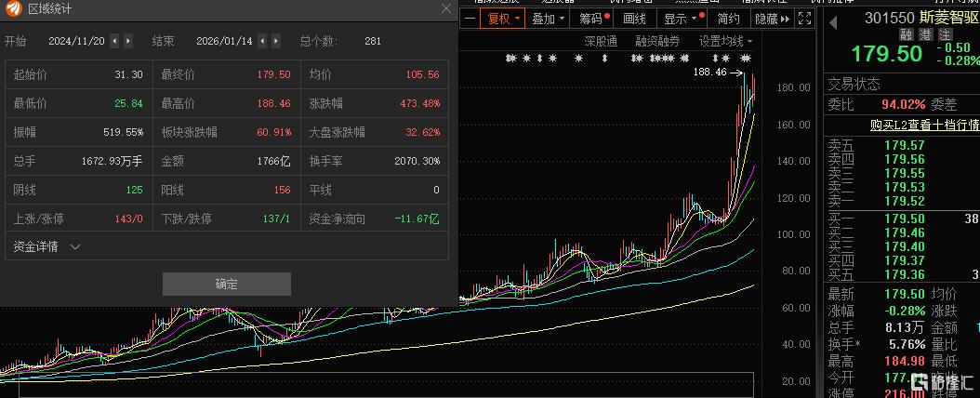The image size is (980, 398).
Task: Click the minus button left of 复权
Action: click(x=470, y=19)
